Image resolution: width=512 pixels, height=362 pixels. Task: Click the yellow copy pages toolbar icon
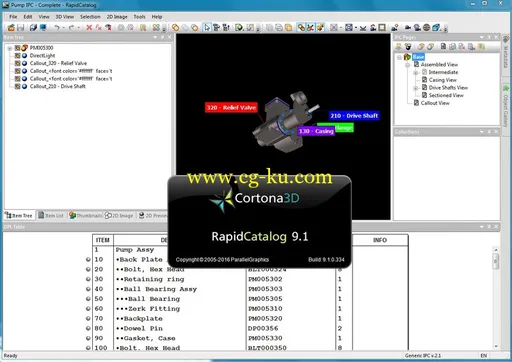click(289, 28)
